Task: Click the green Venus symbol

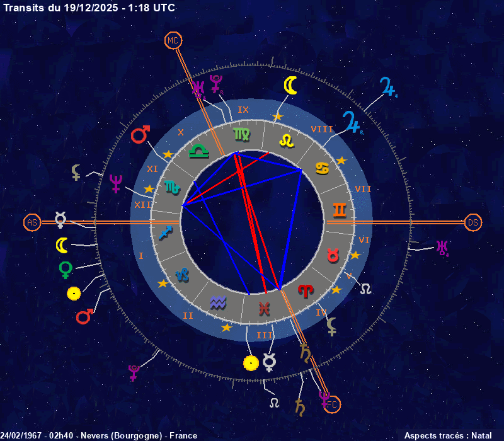Action: point(64,270)
